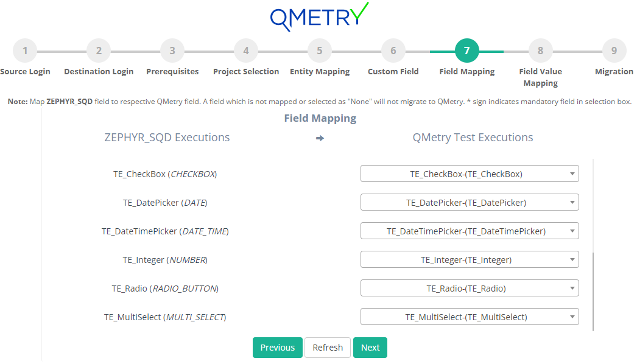Viewport: 637px width, 364px height.
Task: Click the Note text about ZEPHYR_SQD mapping
Action: click(320, 102)
